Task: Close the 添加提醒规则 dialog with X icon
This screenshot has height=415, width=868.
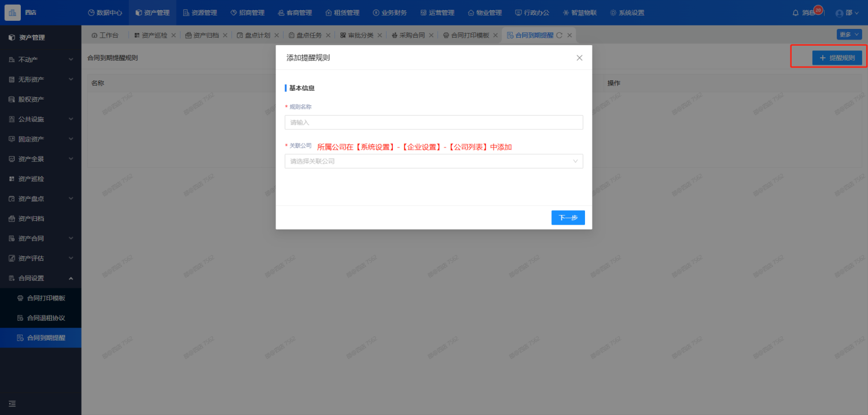Action: [x=579, y=58]
